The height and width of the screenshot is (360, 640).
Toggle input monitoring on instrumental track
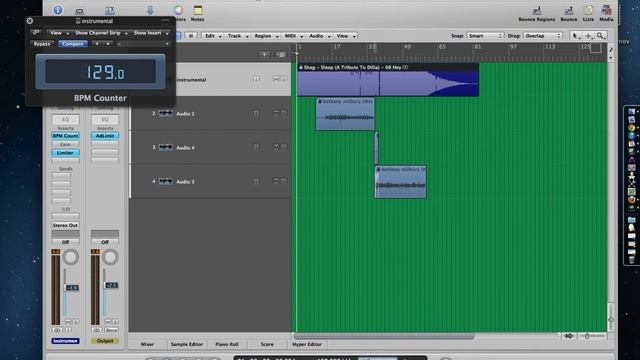click(256, 79)
